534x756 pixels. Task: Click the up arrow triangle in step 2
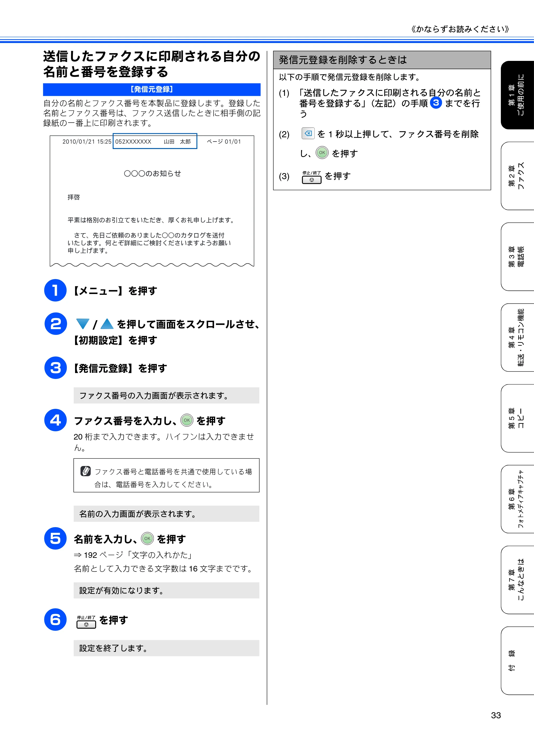click(x=107, y=324)
